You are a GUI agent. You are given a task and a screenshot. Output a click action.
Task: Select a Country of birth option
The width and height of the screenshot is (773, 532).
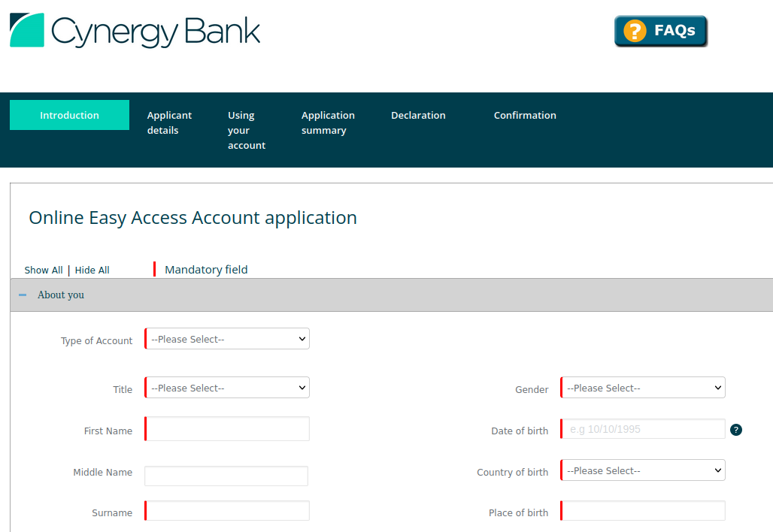(x=643, y=470)
